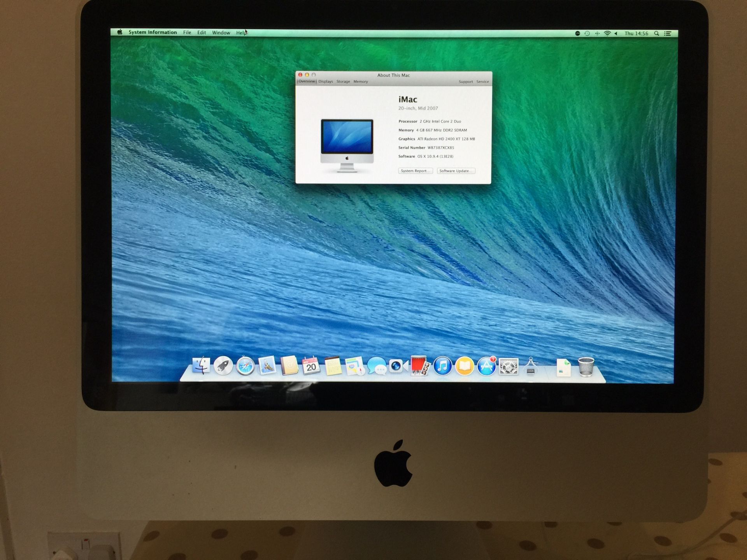Open the Help menu
This screenshot has height=560, width=747.
click(x=241, y=33)
